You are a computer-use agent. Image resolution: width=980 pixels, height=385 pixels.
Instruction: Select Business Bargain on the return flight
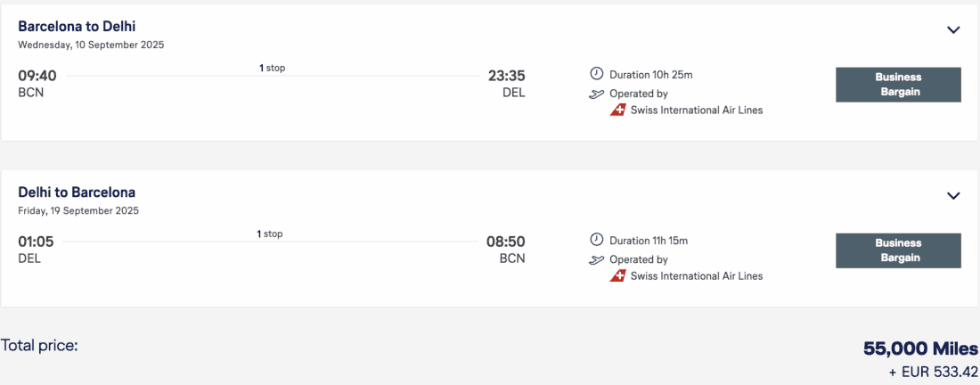click(897, 250)
